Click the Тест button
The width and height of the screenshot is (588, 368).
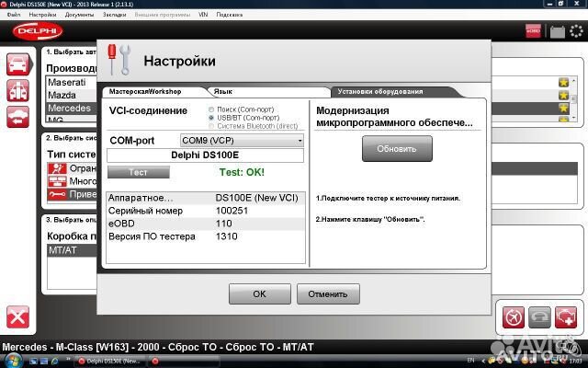click(139, 172)
